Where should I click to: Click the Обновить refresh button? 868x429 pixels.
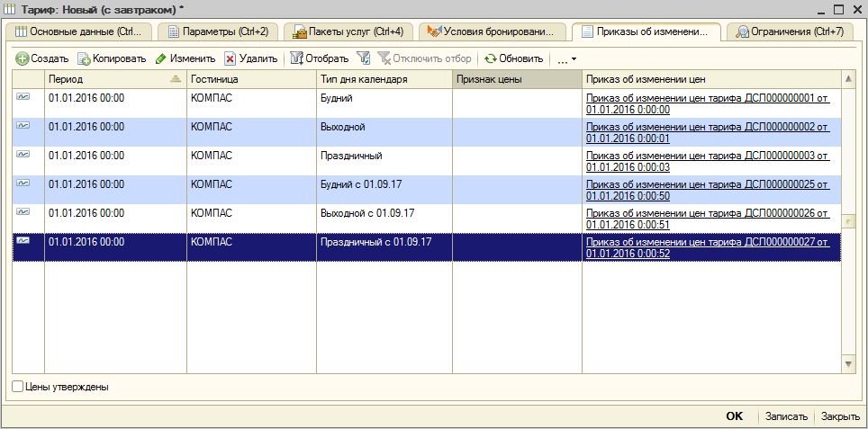[x=514, y=58]
